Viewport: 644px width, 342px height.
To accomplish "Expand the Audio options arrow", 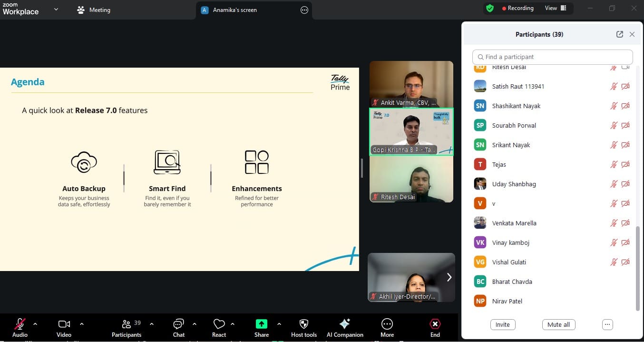I will (x=35, y=324).
